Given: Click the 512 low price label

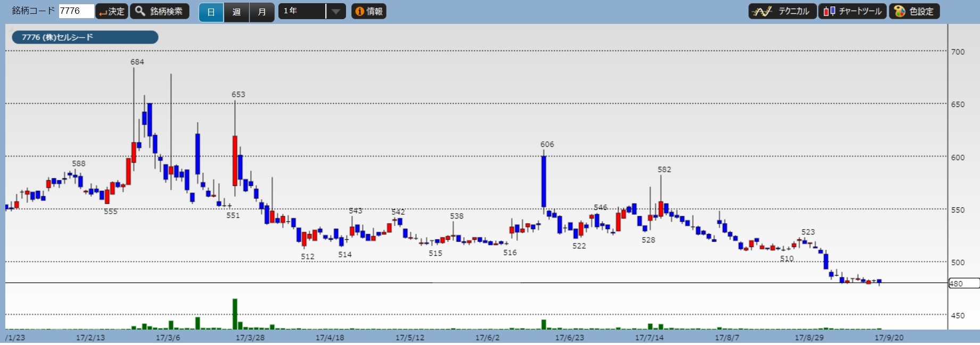Looking at the screenshot, I should (x=308, y=256).
